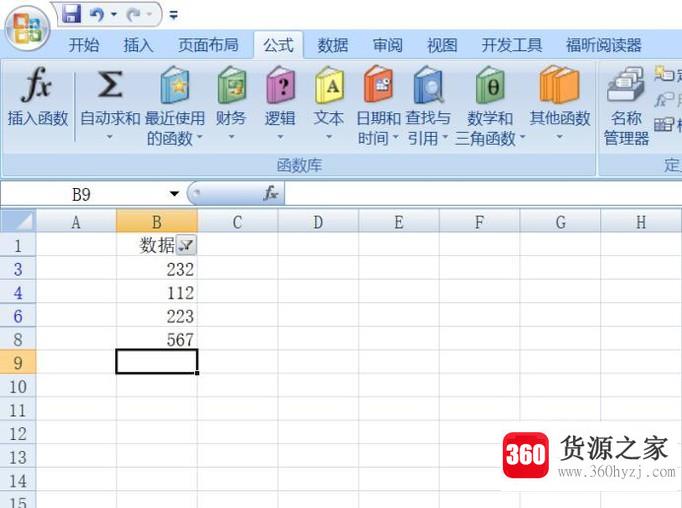The height and width of the screenshot is (508, 682).
Task: Select column D header
Action: (x=318, y=222)
